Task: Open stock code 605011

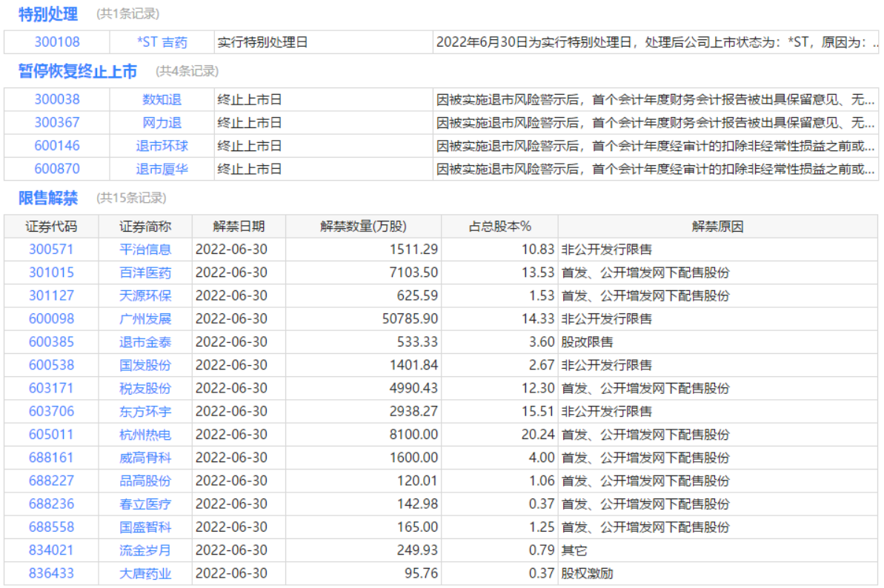Action: tap(51, 434)
